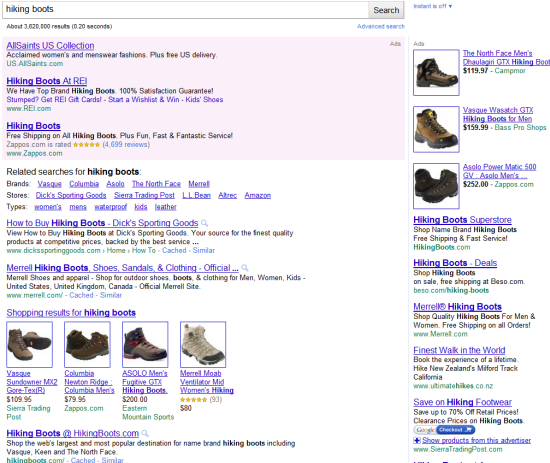This screenshot has height=463, width=550.
Task: Click Vasque Wasatch GTX boot ad image
Action: pos(436,129)
